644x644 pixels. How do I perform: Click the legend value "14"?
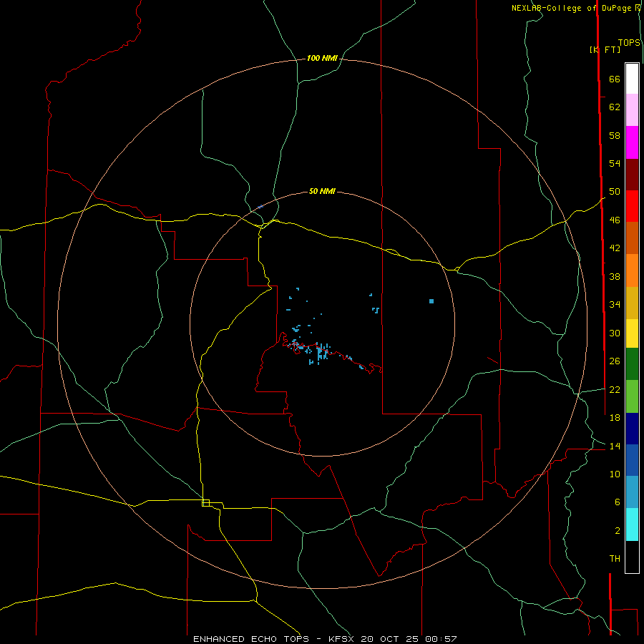pyautogui.click(x=615, y=446)
